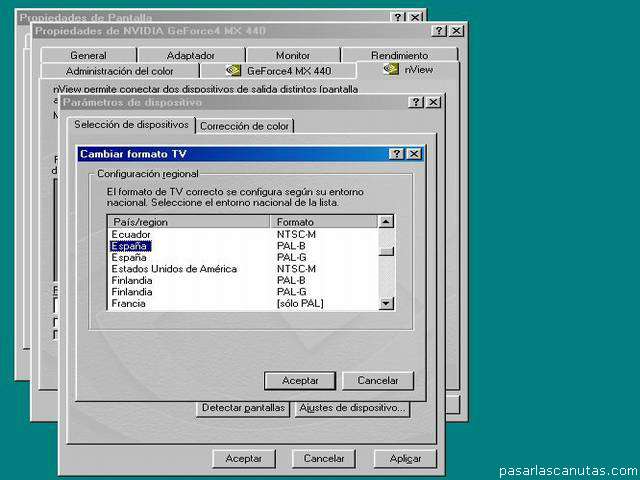Switch to the GeForce4 MX 440 tab

[x=278, y=71]
